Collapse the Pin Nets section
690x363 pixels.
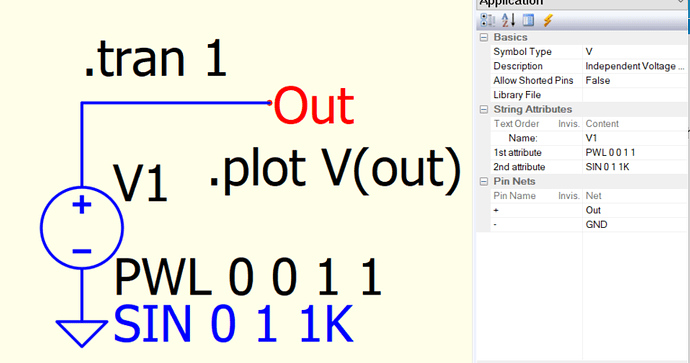484,181
